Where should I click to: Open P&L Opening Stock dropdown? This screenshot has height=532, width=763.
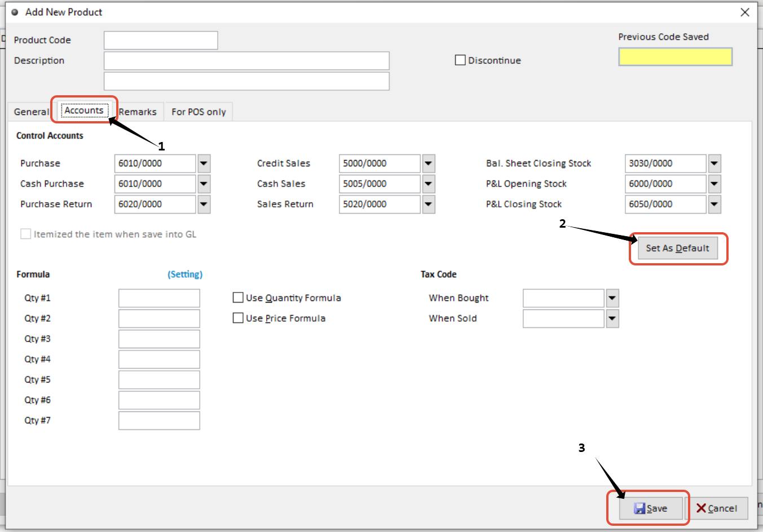coord(715,184)
